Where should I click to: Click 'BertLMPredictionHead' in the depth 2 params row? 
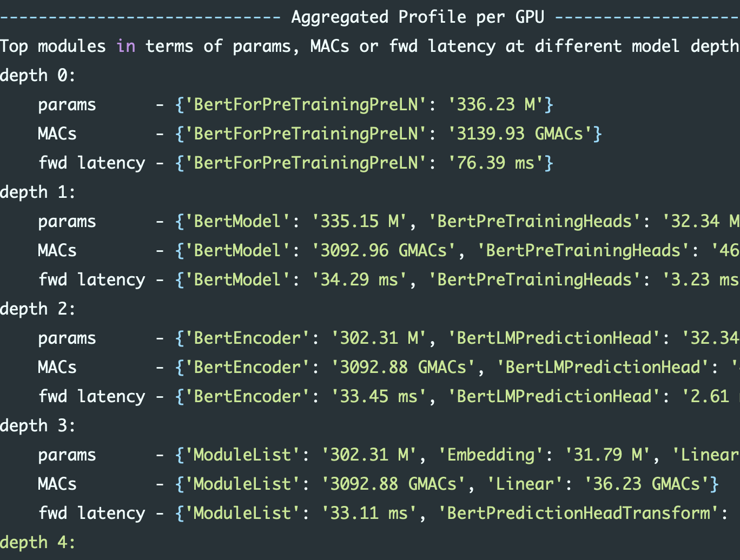554,338
